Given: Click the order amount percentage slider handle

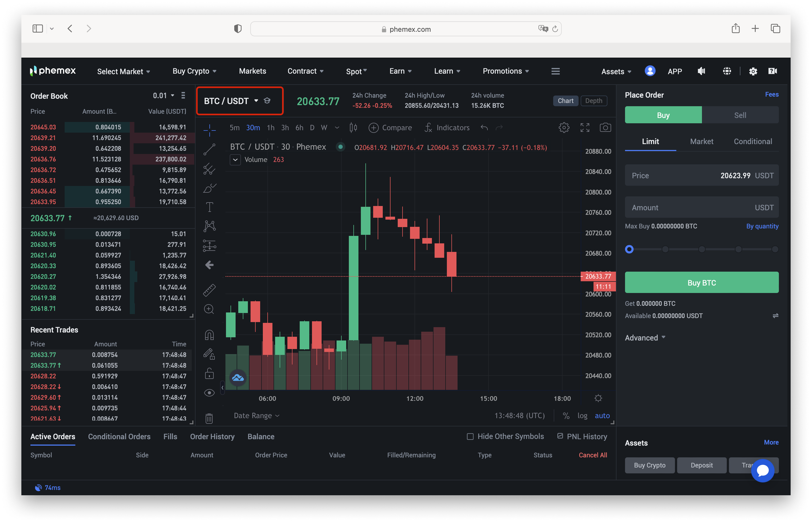Looking at the screenshot, I should [629, 249].
